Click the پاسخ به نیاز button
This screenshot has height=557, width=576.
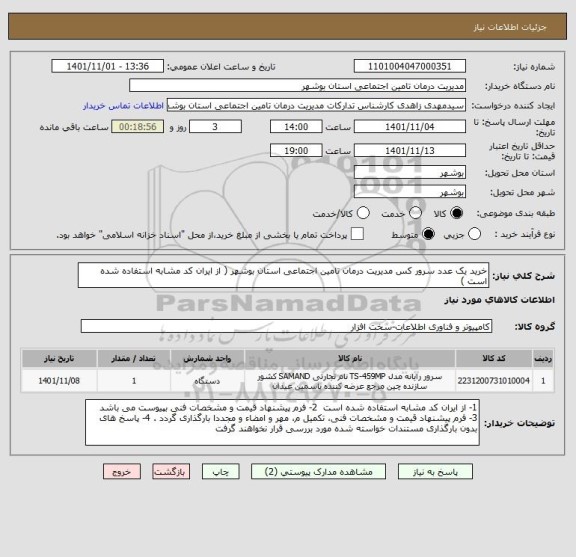pyautogui.click(x=435, y=472)
